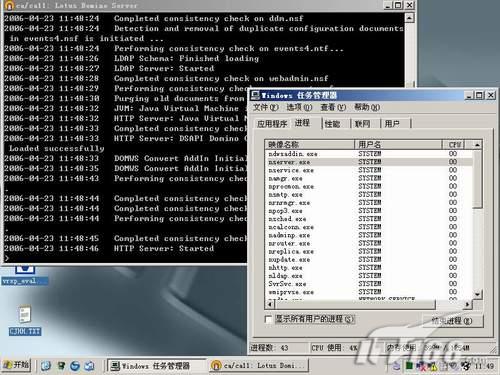Click the 结束进程 button
Image resolution: width=500 pixels, height=375 pixels.
(452, 321)
